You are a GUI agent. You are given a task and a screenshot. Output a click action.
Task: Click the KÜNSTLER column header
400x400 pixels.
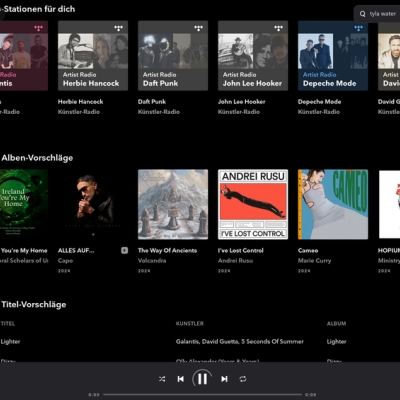190,323
